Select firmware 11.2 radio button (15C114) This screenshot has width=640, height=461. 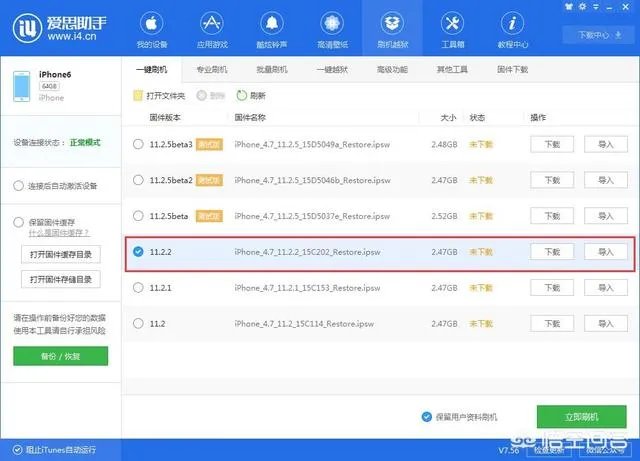point(138,323)
